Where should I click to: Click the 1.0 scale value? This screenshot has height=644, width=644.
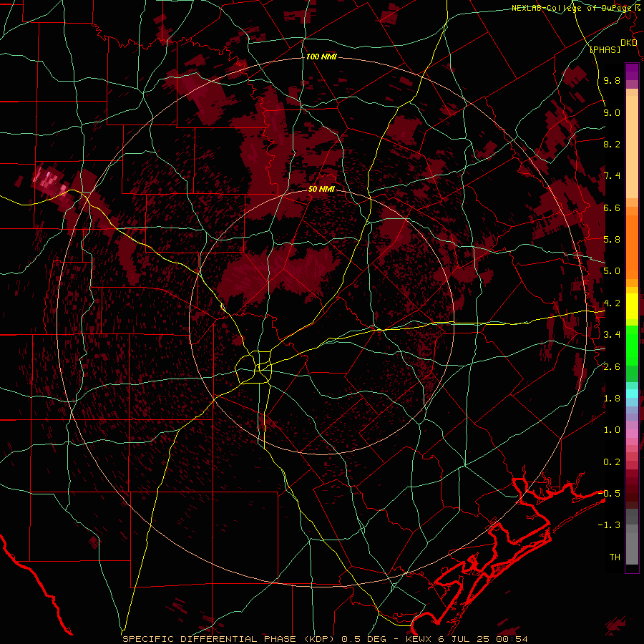612,430
